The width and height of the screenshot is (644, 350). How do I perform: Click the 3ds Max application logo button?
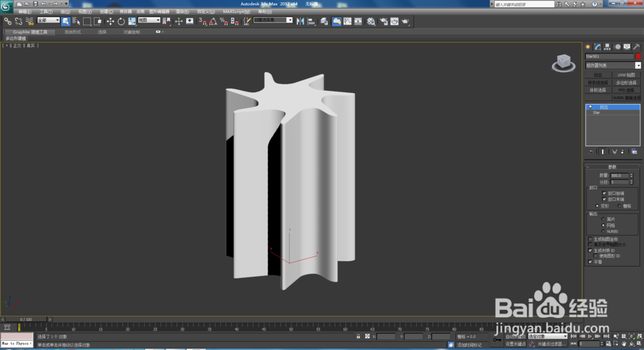click(x=6, y=6)
